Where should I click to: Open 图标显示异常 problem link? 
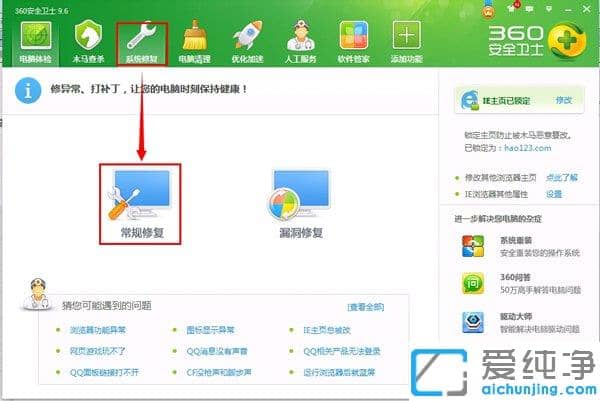tap(210, 330)
